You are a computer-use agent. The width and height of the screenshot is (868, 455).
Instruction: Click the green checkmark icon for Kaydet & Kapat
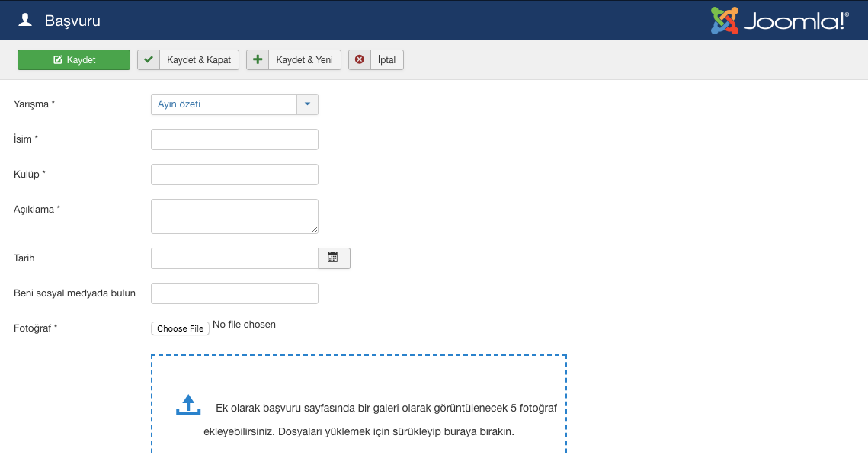pos(149,60)
